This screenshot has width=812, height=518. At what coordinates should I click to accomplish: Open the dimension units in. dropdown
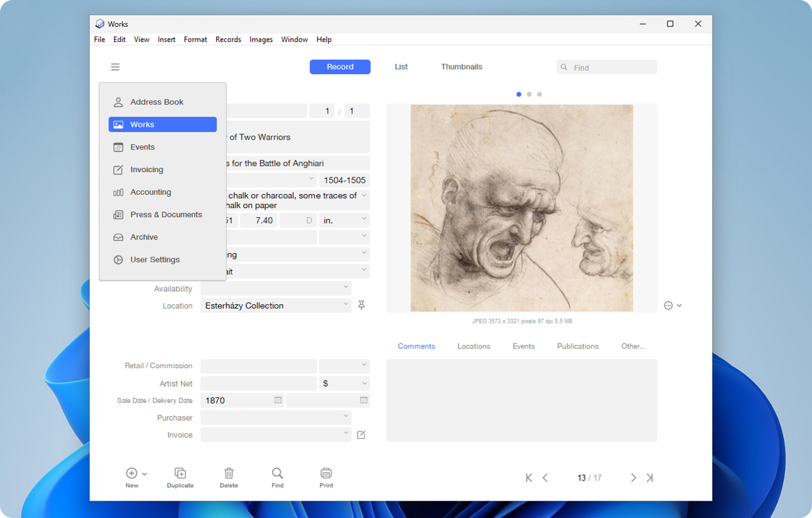[364, 219]
